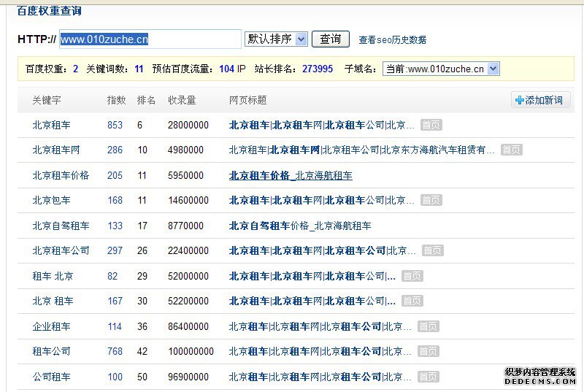584x392 pixels.
Task: Click the 预估百度流量 value 104
Action: [x=226, y=69]
